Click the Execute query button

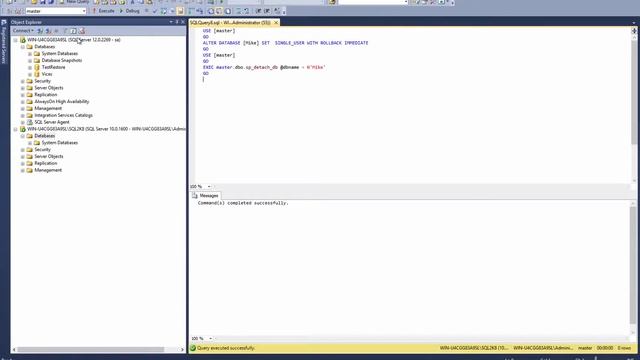tap(103, 11)
